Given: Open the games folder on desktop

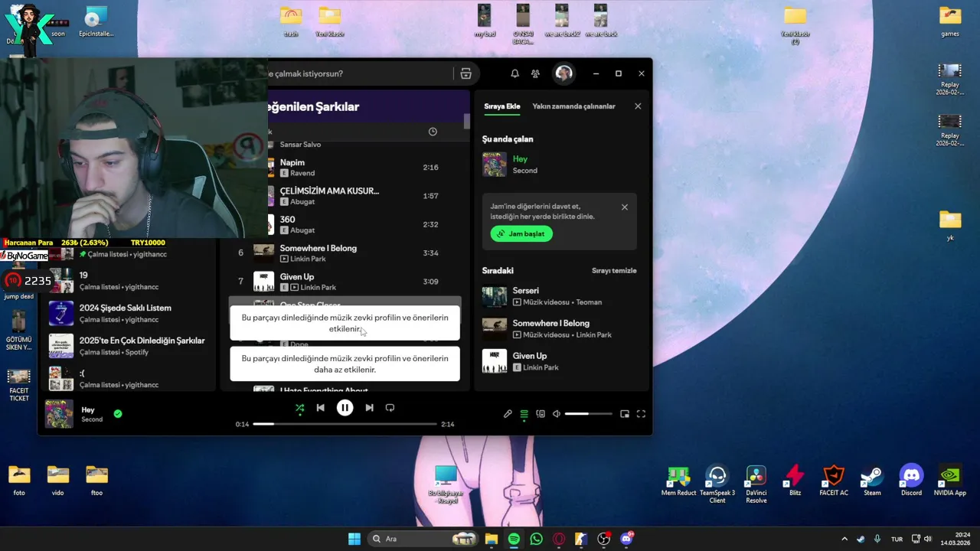Looking at the screenshot, I should (x=950, y=21).
